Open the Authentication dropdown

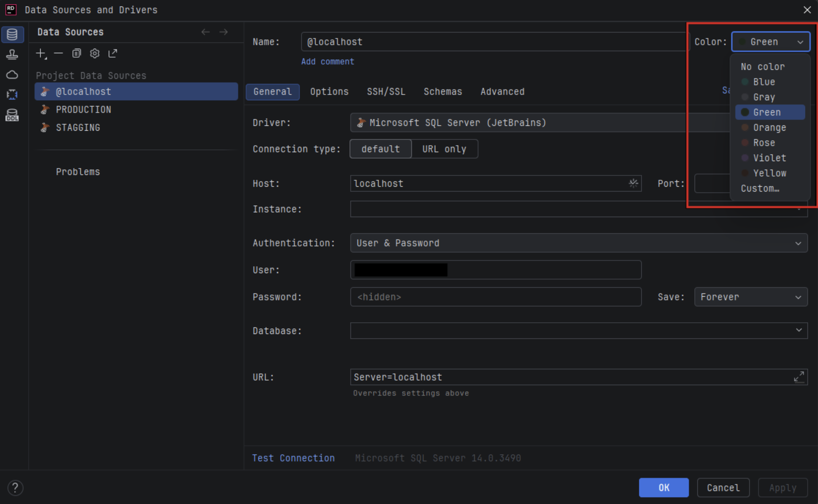[x=579, y=243]
